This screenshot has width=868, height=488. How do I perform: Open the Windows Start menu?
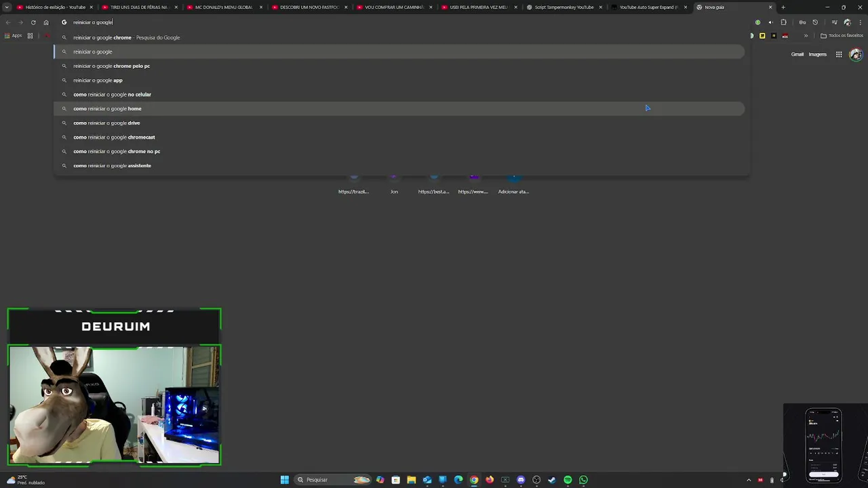click(285, 480)
